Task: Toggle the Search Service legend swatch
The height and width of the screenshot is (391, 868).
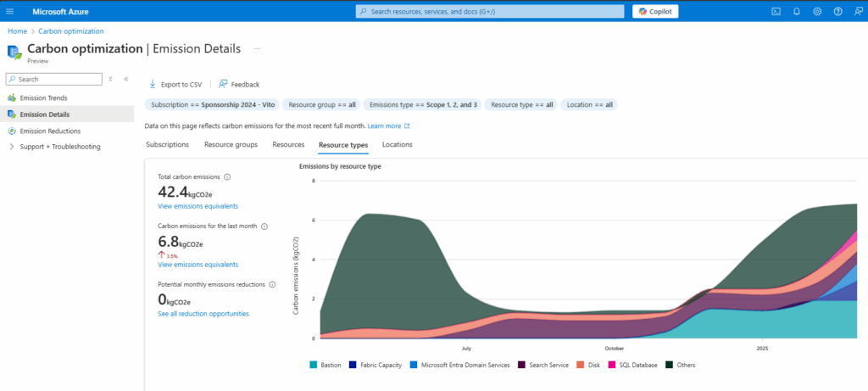Action: [521, 365]
